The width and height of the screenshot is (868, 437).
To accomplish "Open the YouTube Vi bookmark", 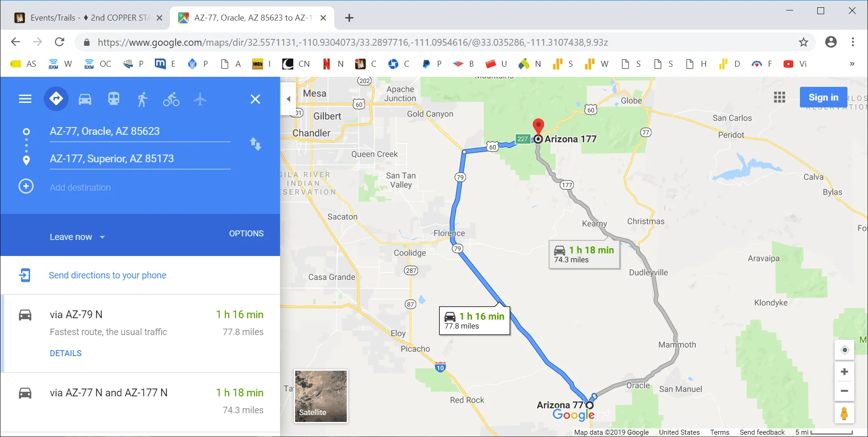I will click(795, 64).
